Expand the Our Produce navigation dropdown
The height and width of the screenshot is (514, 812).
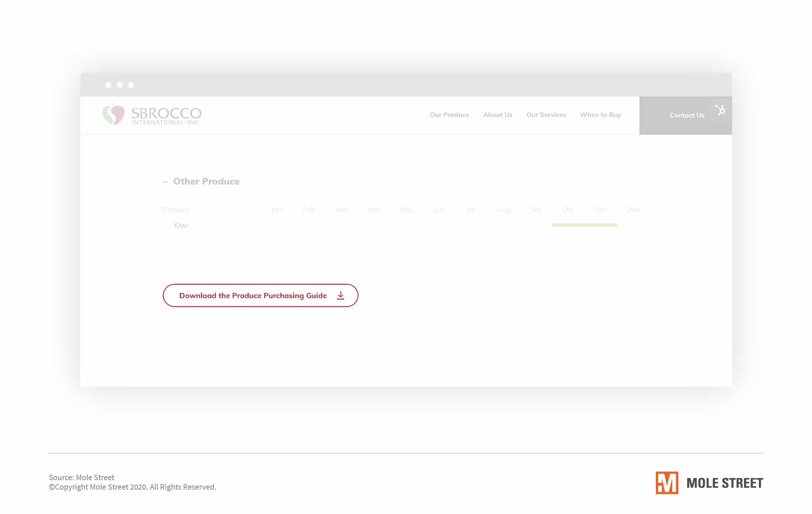point(449,114)
